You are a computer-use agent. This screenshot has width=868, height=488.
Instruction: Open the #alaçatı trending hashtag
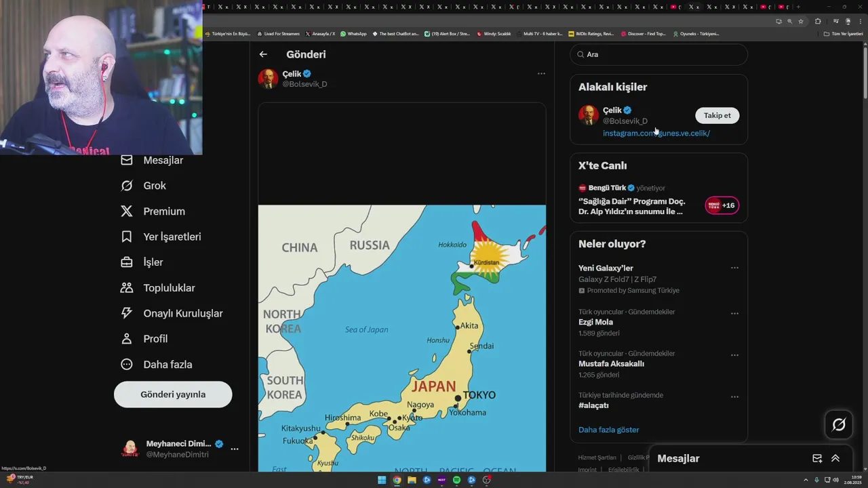pos(593,405)
